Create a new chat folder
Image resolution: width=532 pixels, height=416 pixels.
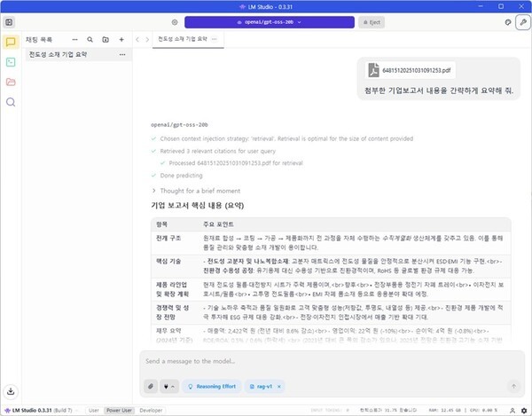click(x=106, y=40)
